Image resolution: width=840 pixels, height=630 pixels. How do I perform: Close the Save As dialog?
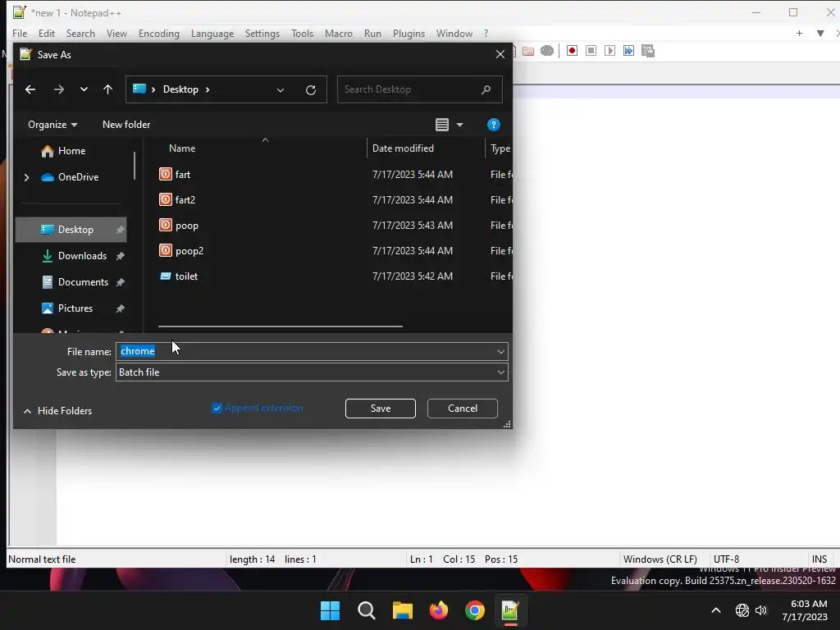[500, 54]
